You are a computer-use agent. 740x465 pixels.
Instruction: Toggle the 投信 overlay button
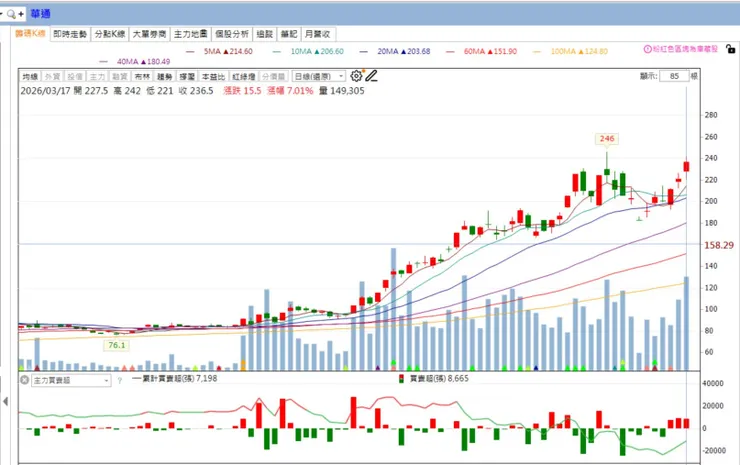click(x=75, y=76)
